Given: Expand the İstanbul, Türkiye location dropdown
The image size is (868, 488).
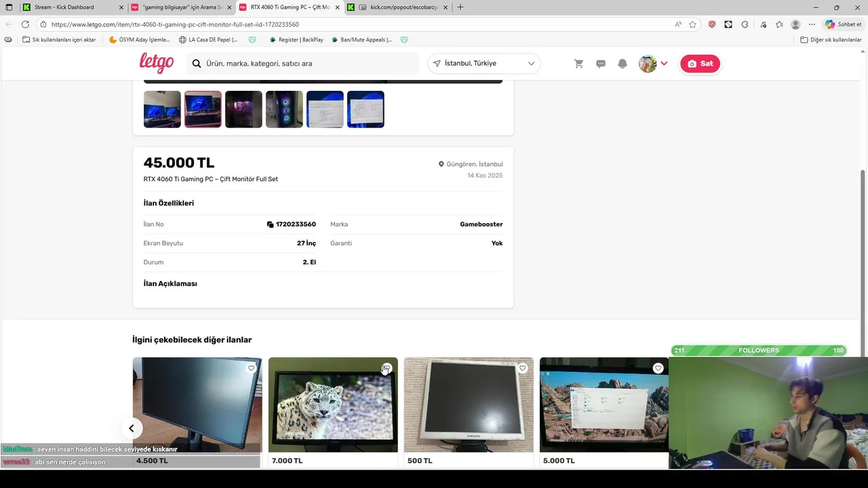Looking at the screenshot, I should [x=484, y=64].
